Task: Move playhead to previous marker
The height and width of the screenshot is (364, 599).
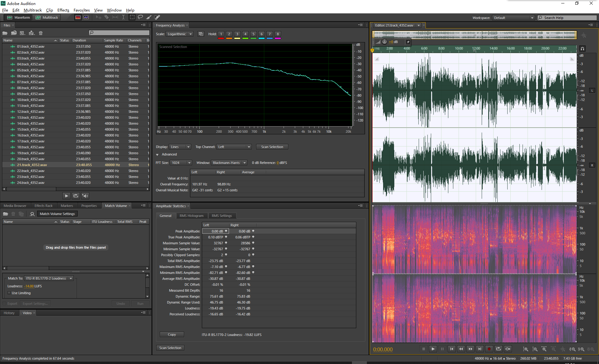Action: tap(452, 349)
